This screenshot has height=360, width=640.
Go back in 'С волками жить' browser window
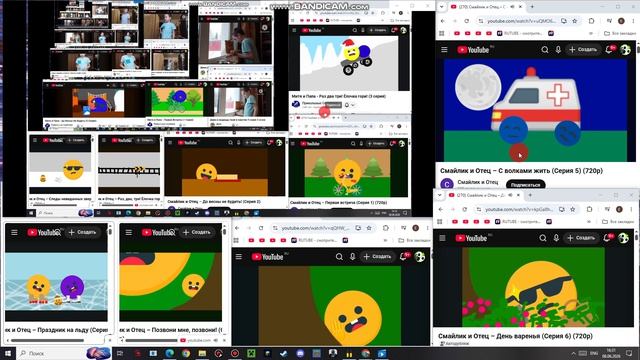(x=443, y=21)
